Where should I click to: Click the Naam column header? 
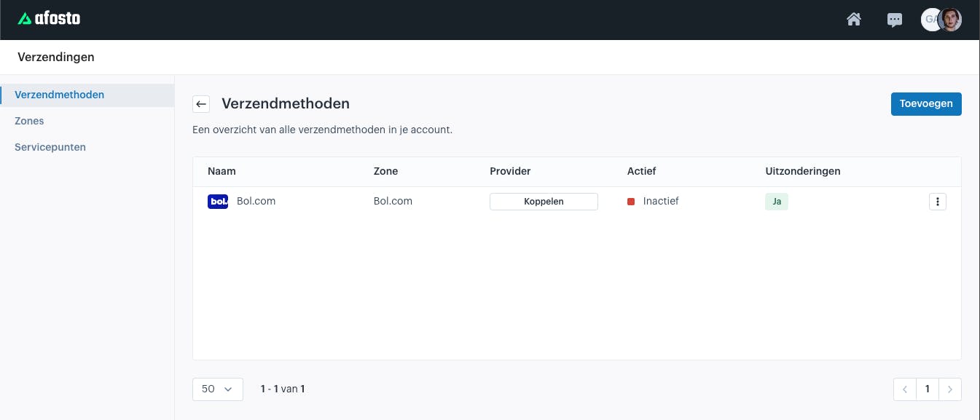point(222,171)
